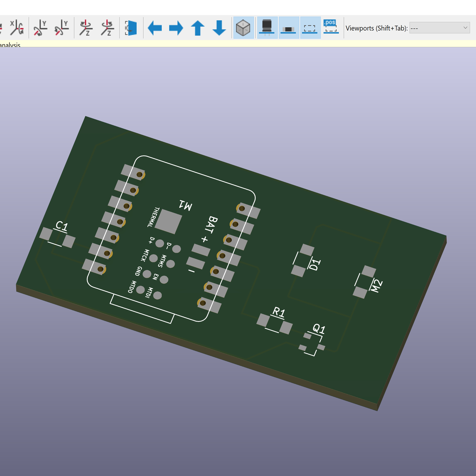Image resolution: width=476 pixels, height=476 pixels.
Task: Toggle virtual 3D models dashed-box icon
Action: pyautogui.click(x=310, y=28)
